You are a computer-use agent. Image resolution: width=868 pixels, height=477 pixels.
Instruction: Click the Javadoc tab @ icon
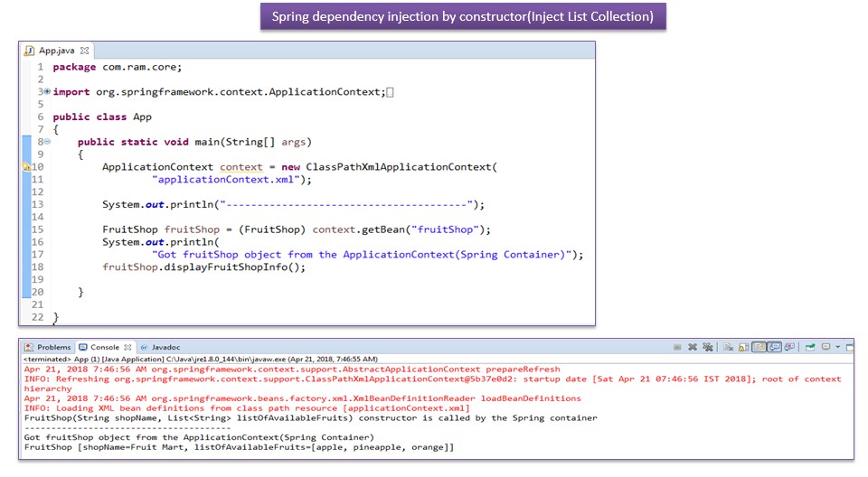click(x=144, y=347)
